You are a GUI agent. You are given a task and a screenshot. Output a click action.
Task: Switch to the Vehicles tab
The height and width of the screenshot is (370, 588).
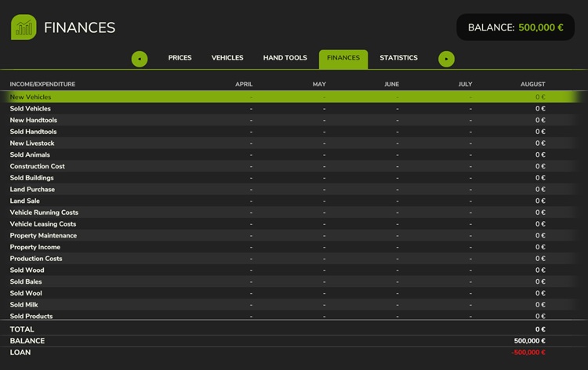point(227,58)
